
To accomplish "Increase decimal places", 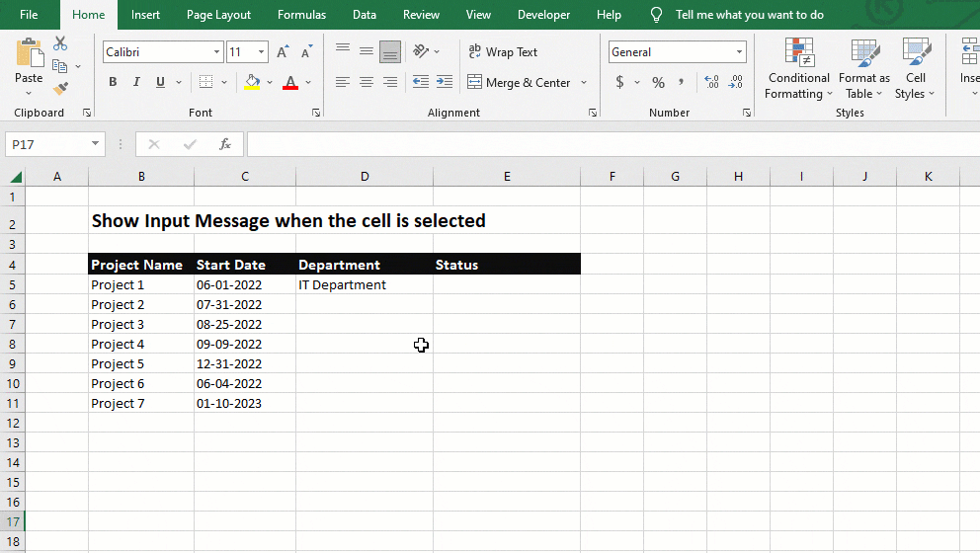I will pyautogui.click(x=711, y=82).
